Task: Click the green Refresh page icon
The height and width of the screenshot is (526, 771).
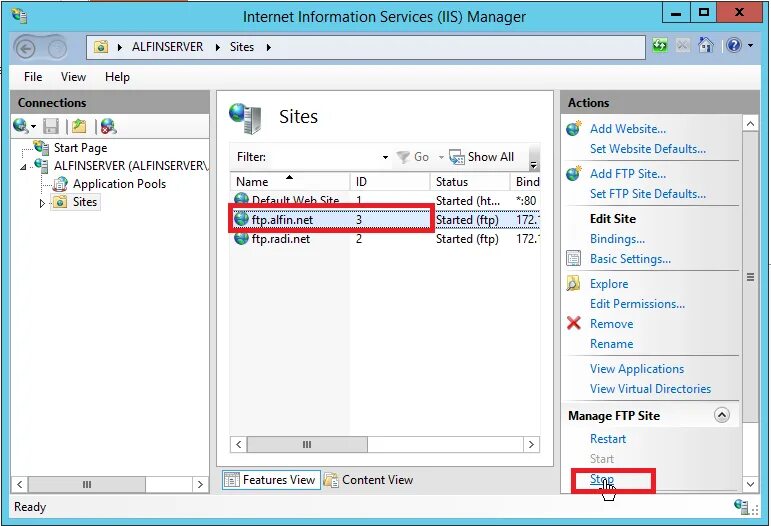Action: 660,46
